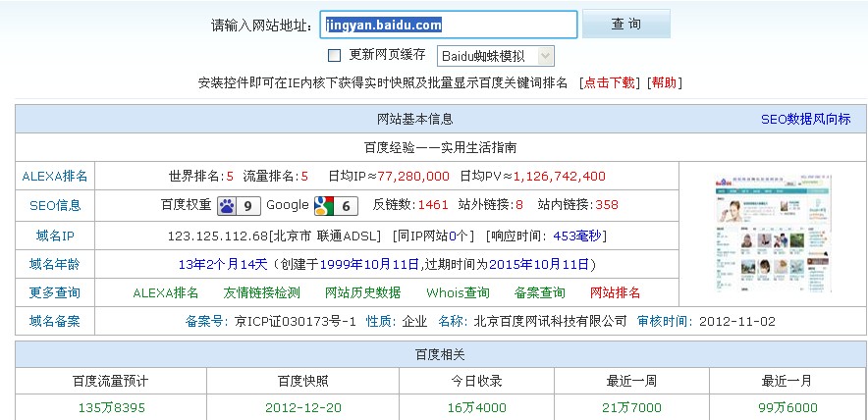Click traffic rank value after 流量排名
Image resolution: width=868 pixels, height=420 pixels.
[304, 177]
